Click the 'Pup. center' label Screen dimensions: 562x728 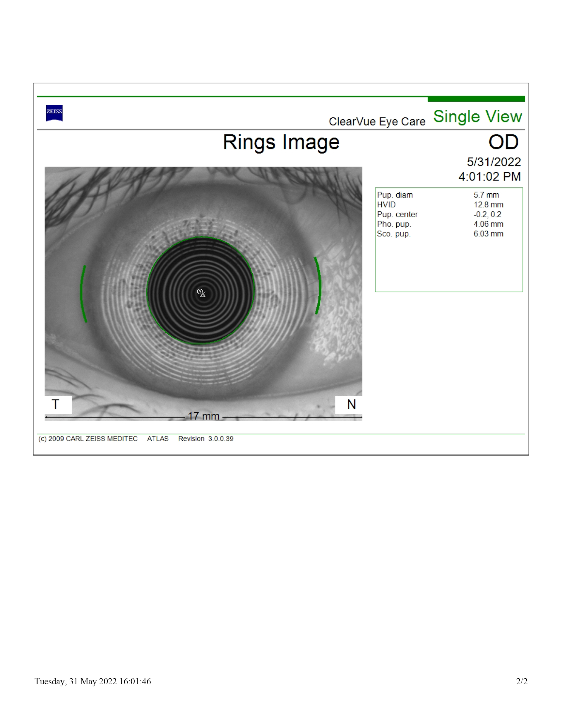click(397, 214)
